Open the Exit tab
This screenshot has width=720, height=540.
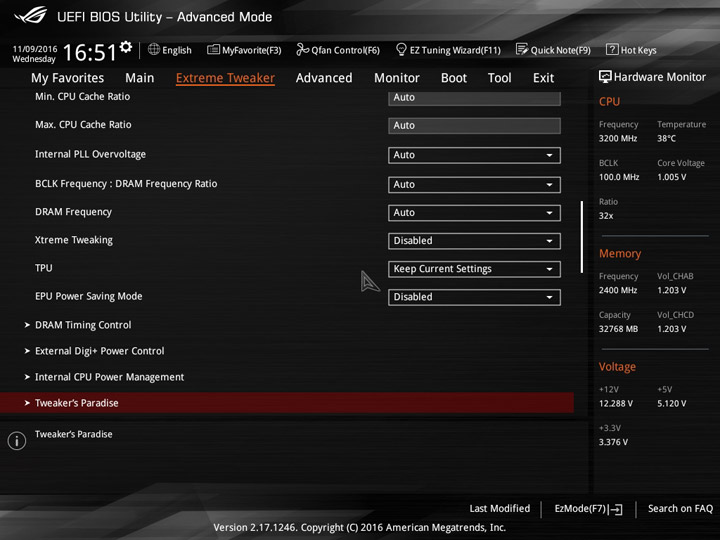pyautogui.click(x=543, y=78)
